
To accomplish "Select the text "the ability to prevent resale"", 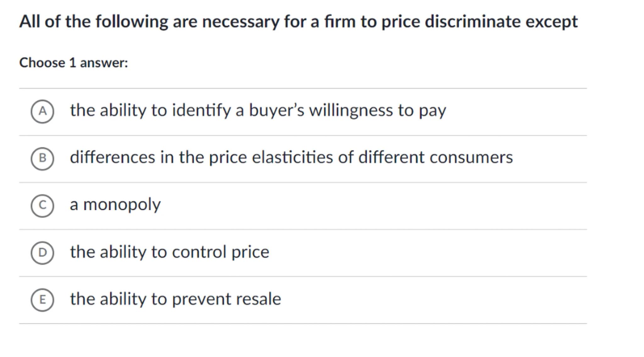I will click(x=175, y=299).
